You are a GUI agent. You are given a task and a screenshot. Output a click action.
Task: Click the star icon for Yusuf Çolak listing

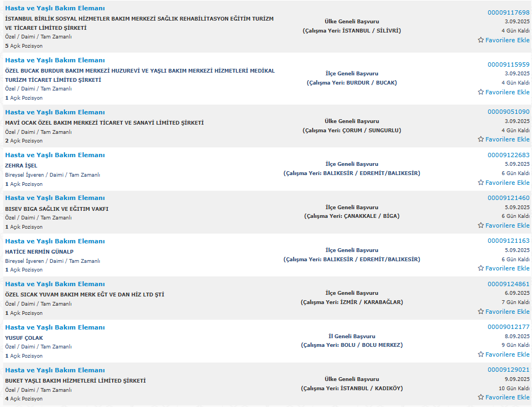[481, 354]
